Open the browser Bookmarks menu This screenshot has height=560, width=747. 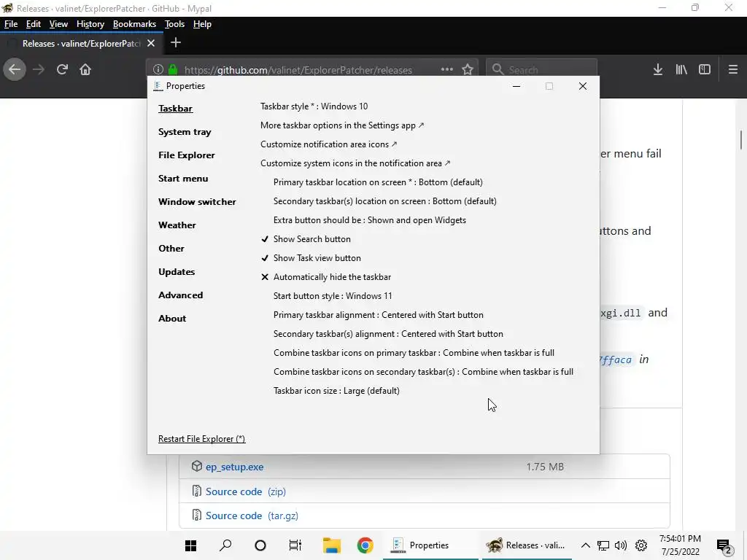coord(134,24)
